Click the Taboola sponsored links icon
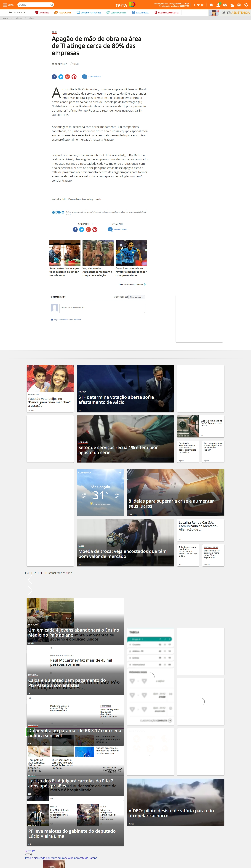Screen dimensions: 251x868 (x=145, y=284)
